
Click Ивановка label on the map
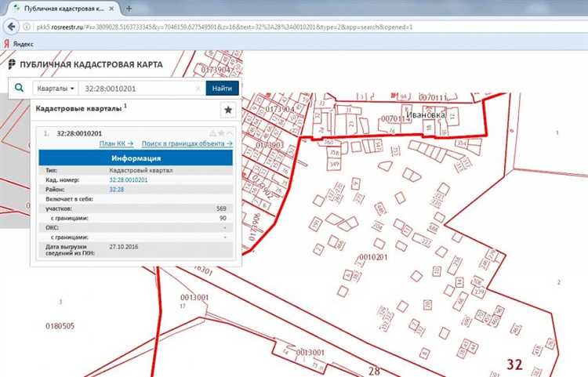(x=426, y=114)
